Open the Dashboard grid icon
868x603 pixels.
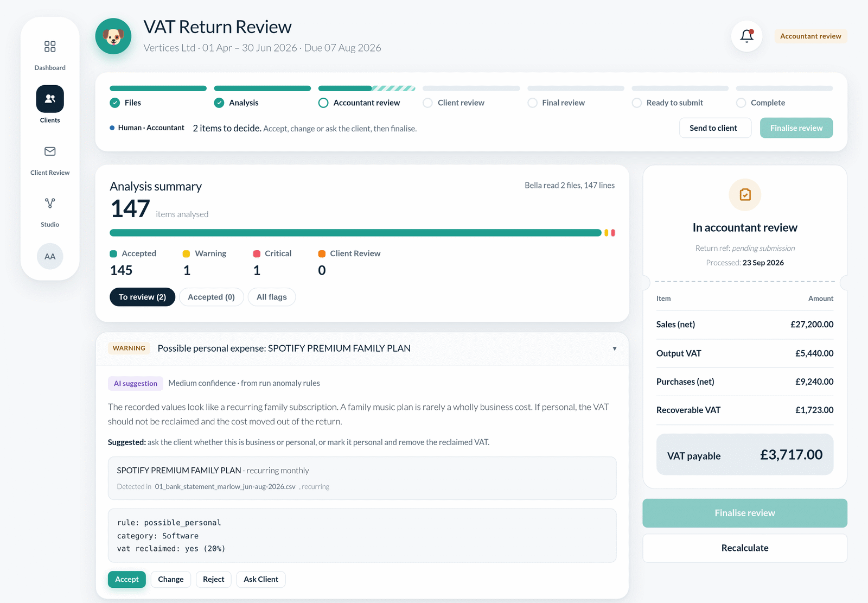[x=50, y=47]
